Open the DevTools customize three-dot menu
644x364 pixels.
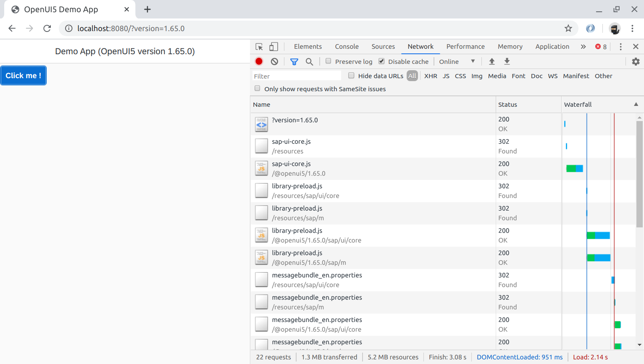pos(620,47)
